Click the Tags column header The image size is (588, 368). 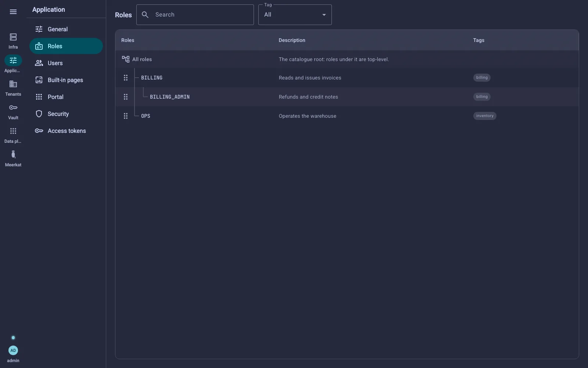tap(478, 40)
